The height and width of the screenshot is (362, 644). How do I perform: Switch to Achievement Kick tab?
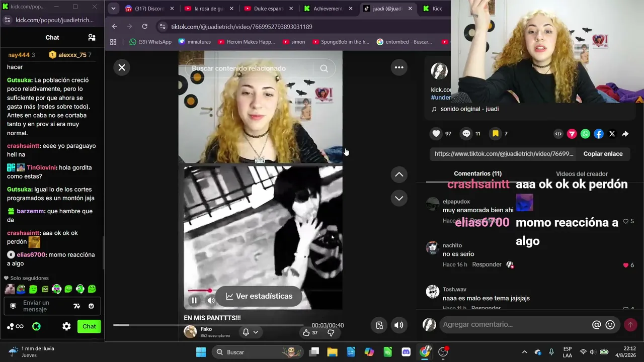click(x=328, y=9)
